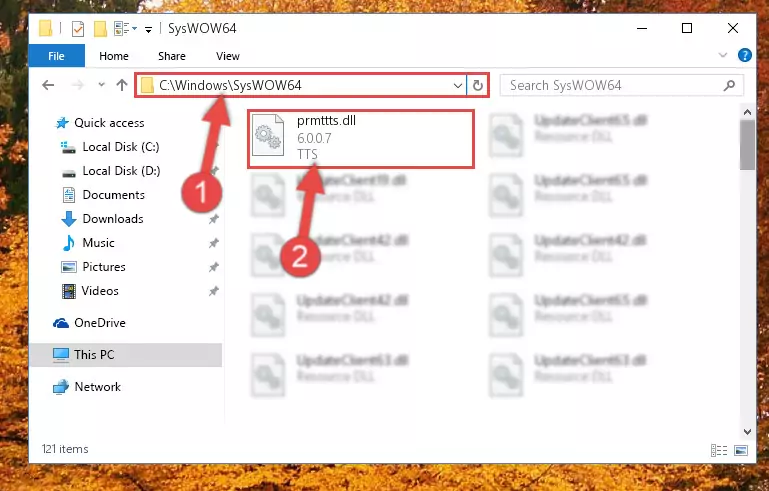Switch to the Home ribbon tab
Image resolution: width=769 pixels, height=491 pixels.
pyautogui.click(x=114, y=56)
